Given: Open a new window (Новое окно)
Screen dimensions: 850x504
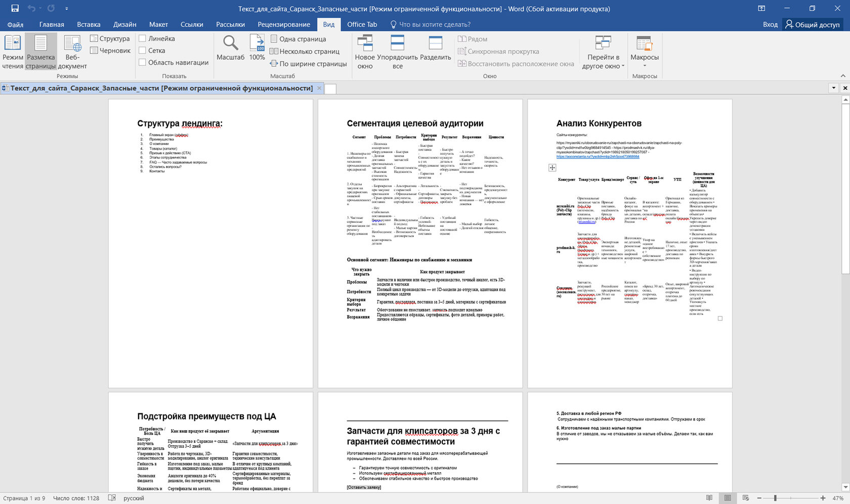Looking at the screenshot, I should coord(365,52).
